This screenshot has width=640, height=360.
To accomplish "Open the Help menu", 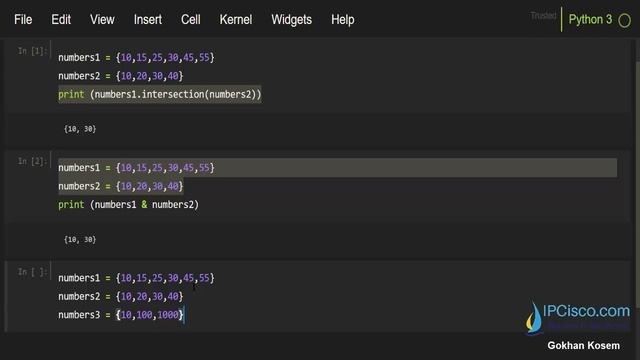I will [x=342, y=20].
